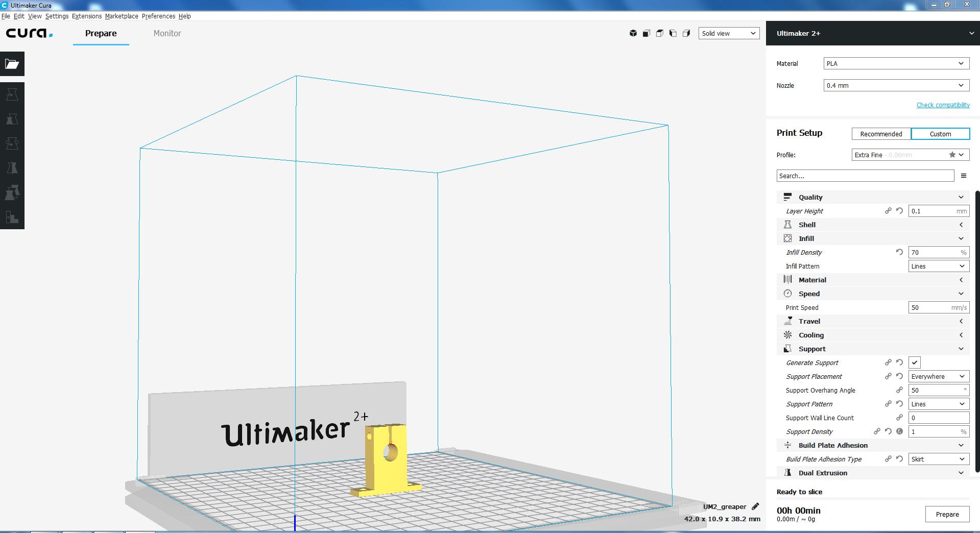Revert the Support Pattern setting
This screenshot has width=980, height=533.
click(899, 404)
